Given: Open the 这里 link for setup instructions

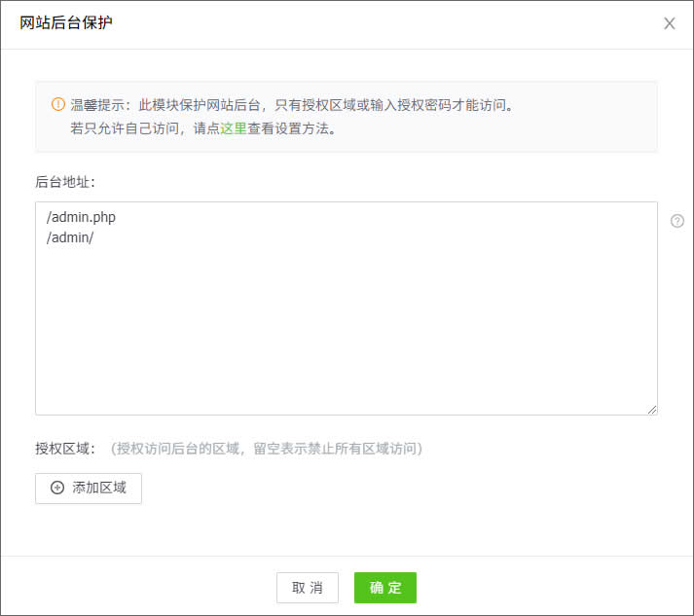Looking at the screenshot, I should coord(234,128).
